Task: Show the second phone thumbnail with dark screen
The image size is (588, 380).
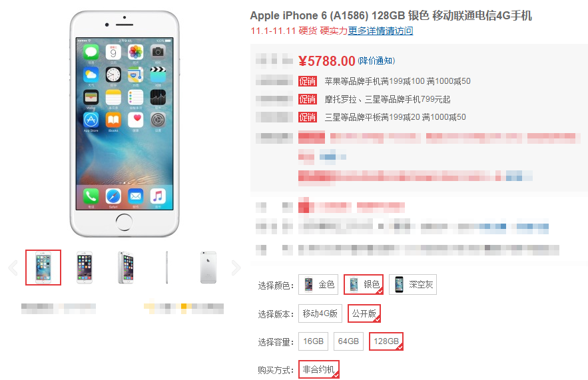Action: click(85, 268)
